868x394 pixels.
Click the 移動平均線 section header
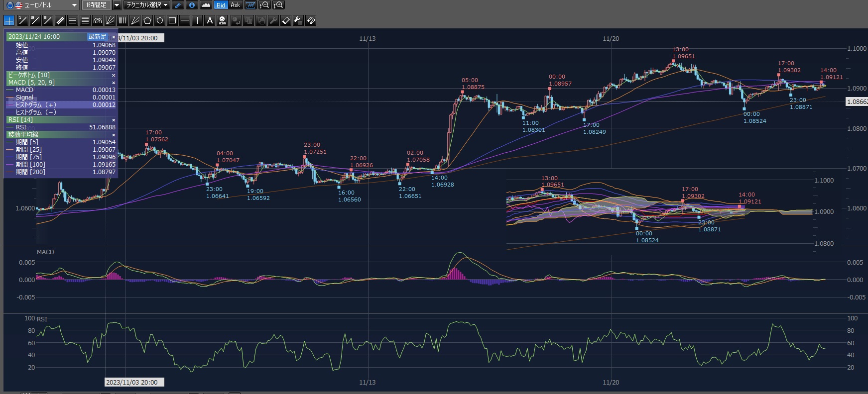(23, 135)
